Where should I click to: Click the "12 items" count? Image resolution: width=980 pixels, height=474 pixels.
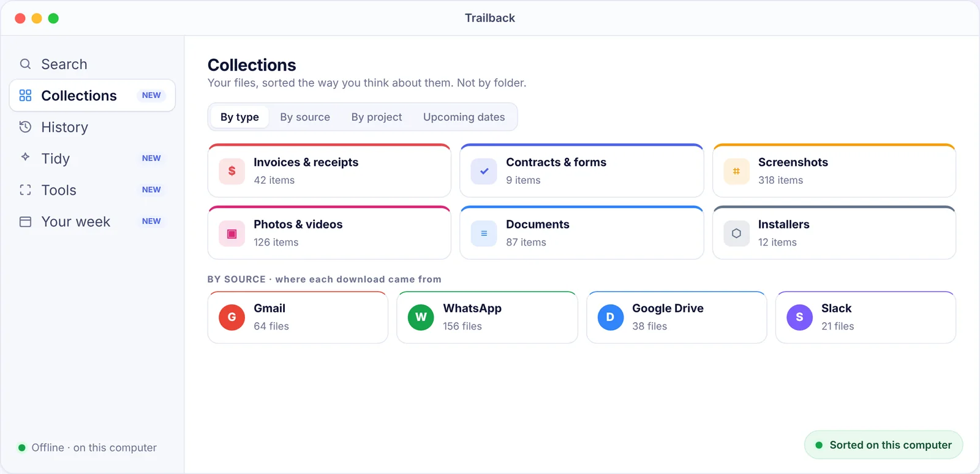(x=777, y=242)
